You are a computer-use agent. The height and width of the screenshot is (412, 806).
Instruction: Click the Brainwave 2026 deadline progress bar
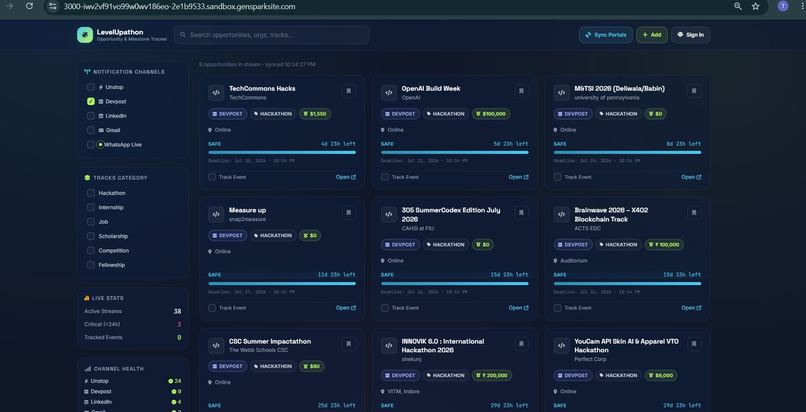tap(627, 283)
